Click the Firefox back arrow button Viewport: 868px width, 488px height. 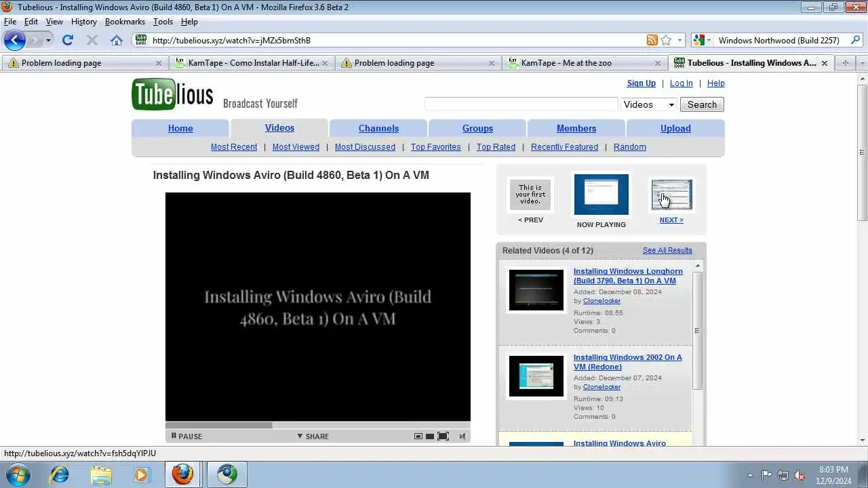(14, 40)
